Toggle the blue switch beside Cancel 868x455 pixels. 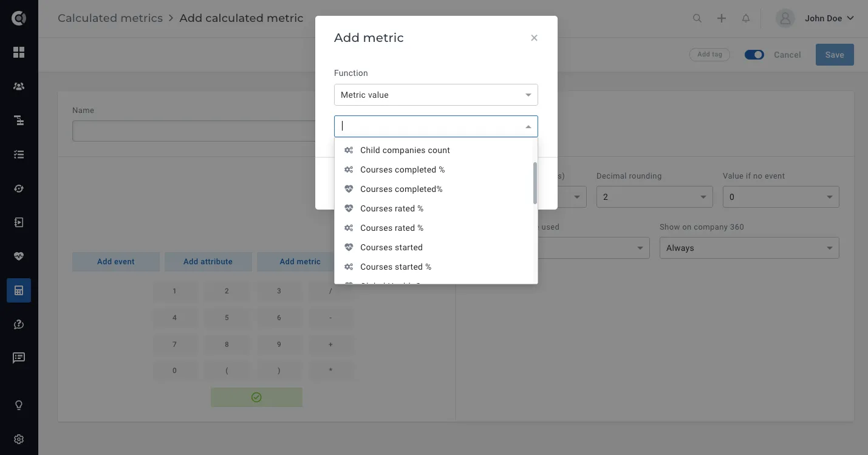tap(754, 55)
